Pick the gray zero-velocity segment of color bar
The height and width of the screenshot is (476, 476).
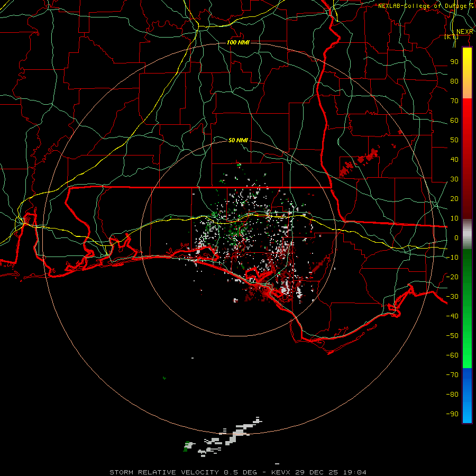[x=467, y=234]
